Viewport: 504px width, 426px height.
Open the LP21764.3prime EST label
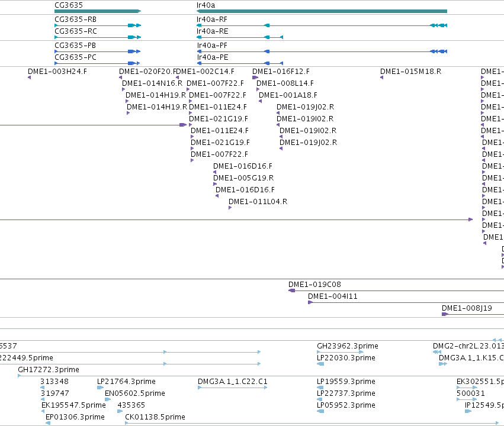click(126, 382)
